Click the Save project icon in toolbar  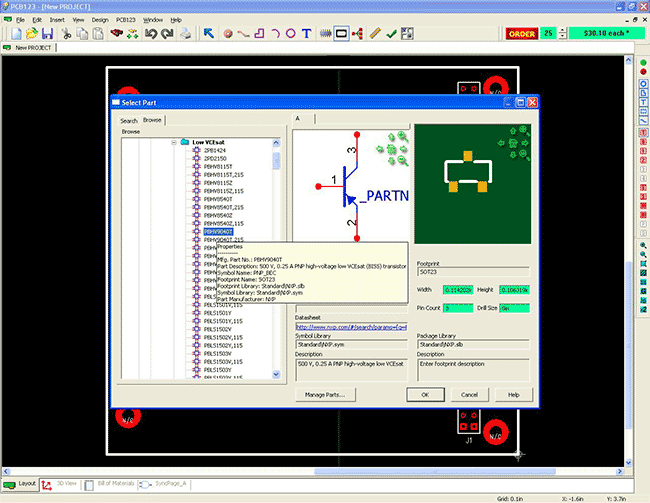pyautogui.click(x=47, y=33)
